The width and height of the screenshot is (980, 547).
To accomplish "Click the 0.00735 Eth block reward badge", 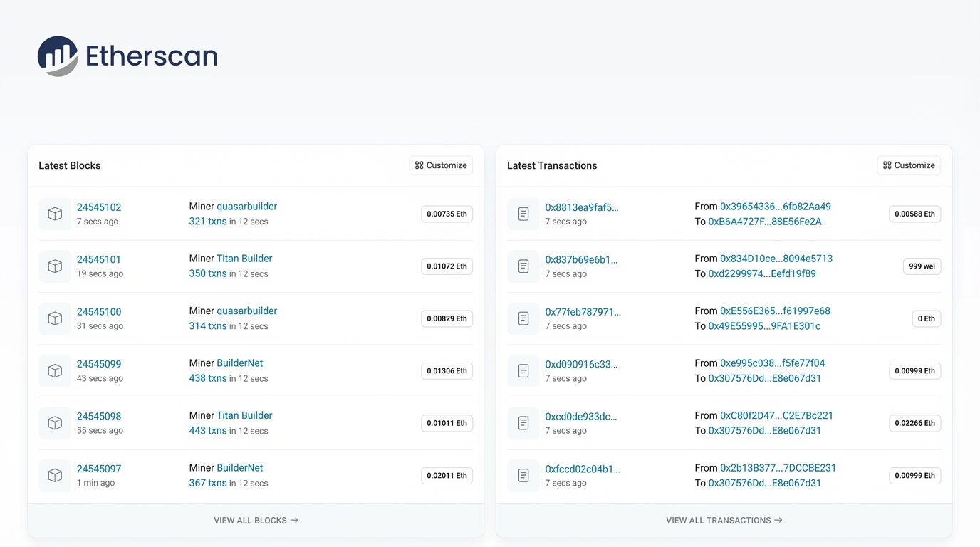I will click(447, 214).
